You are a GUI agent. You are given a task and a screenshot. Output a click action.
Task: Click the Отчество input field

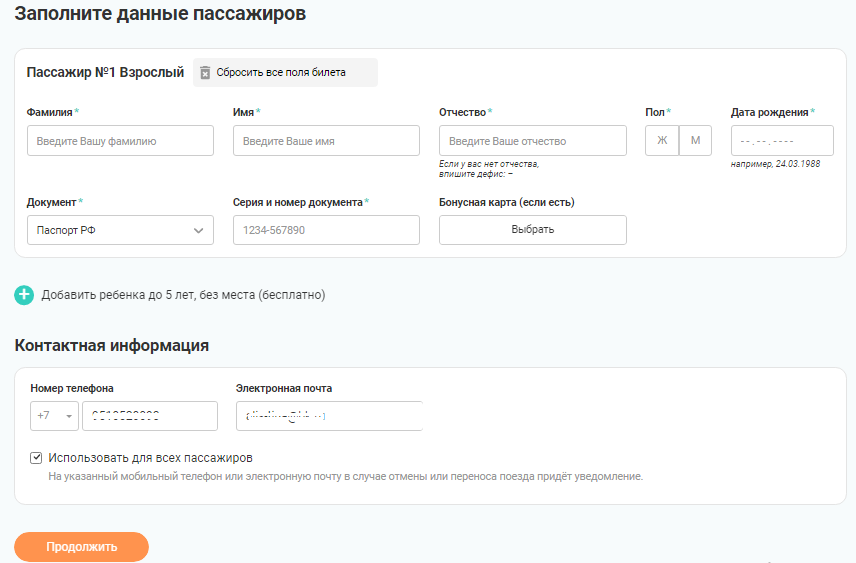[x=532, y=141]
